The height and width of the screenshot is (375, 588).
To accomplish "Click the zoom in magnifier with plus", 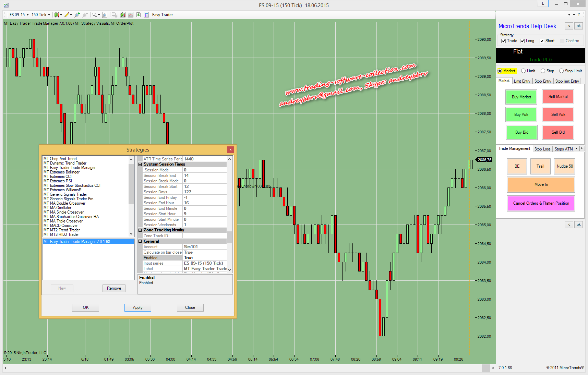I will pyautogui.click(x=77, y=15).
